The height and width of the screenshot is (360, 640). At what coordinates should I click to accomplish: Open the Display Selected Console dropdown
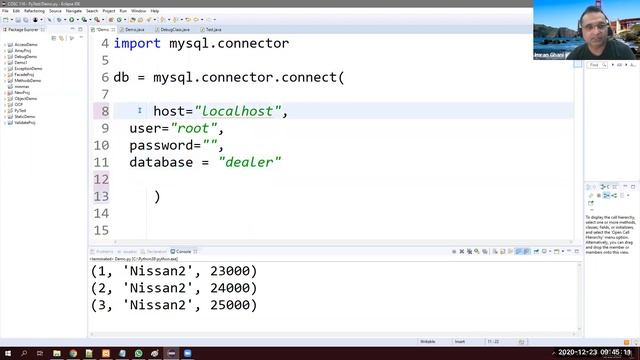click(550, 251)
